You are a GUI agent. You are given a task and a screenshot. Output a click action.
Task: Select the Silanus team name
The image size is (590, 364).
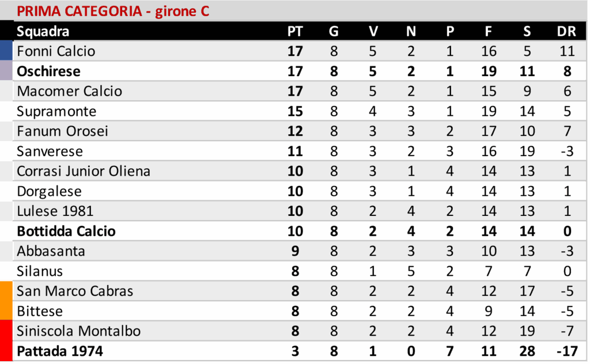point(40,271)
